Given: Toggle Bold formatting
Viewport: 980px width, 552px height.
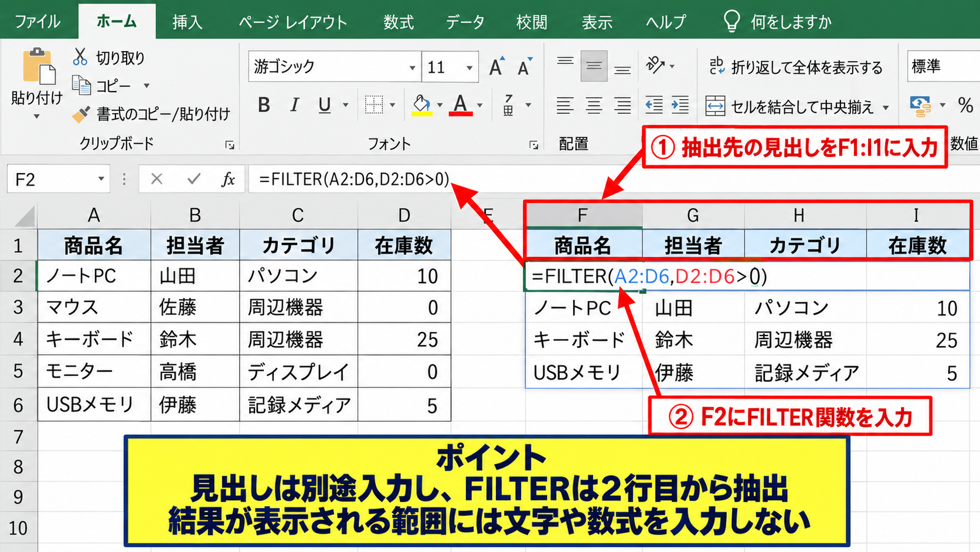Looking at the screenshot, I should point(264,106).
